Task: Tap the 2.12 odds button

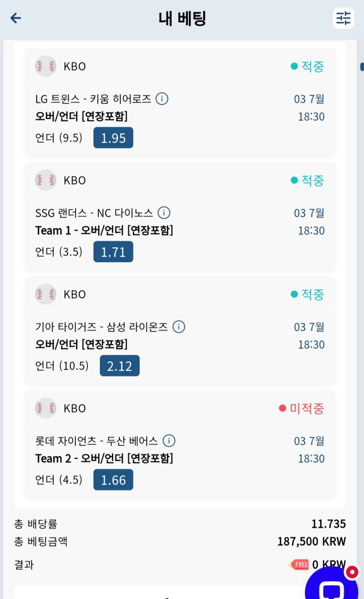Action: click(x=119, y=366)
